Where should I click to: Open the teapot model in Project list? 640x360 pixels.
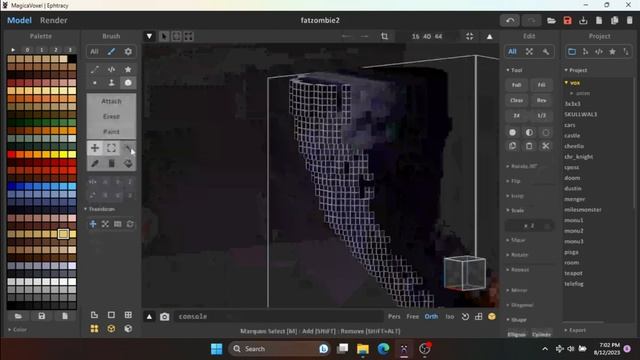click(573, 273)
